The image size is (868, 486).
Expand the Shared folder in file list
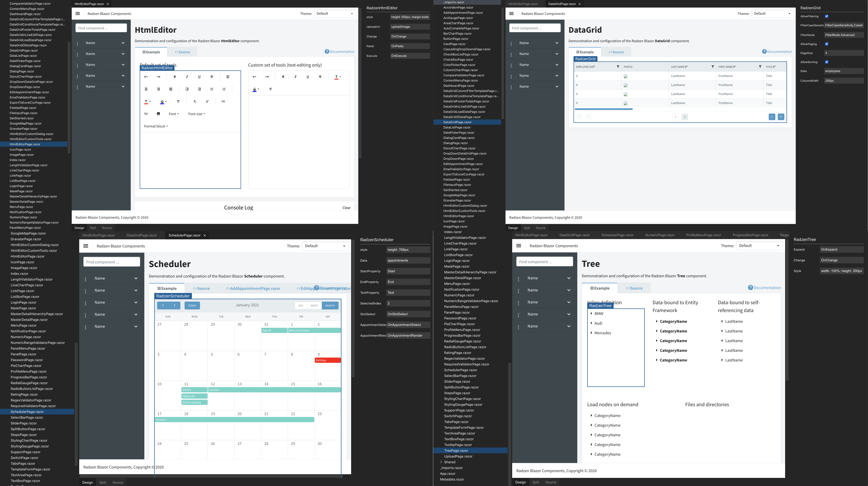point(441,462)
